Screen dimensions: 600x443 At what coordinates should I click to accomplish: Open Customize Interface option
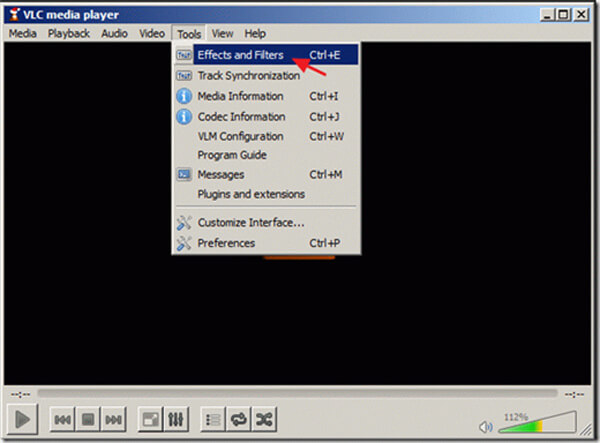click(x=250, y=222)
